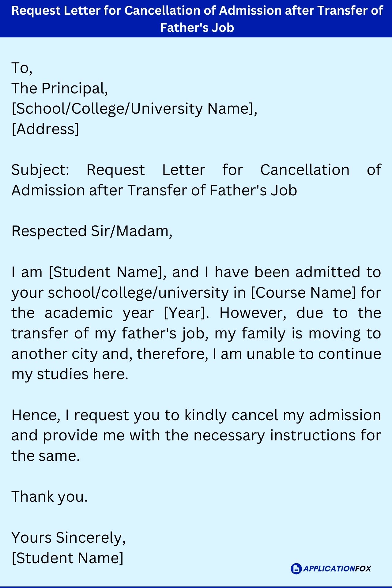Viewport: 392px width, 588px height.
Task: Click the "Yours Sincerely," closing
Action: tap(69, 538)
